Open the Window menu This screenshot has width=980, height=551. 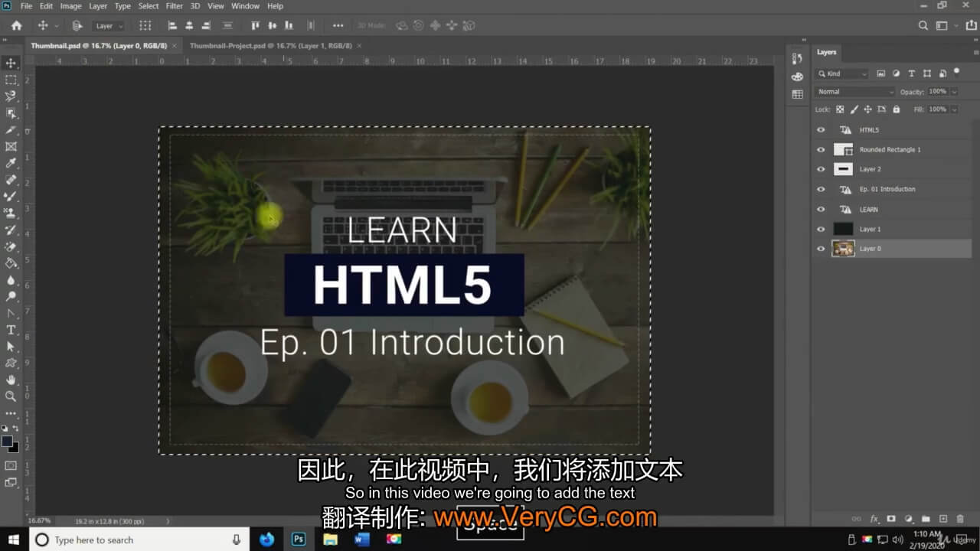[x=245, y=6]
